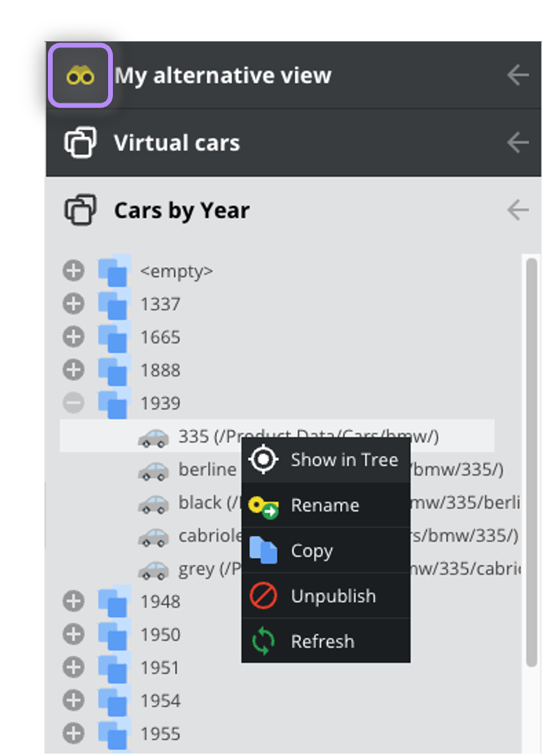Click the key Rename icon
The height and width of the screenshot is (756, 542).
point(263,507)
